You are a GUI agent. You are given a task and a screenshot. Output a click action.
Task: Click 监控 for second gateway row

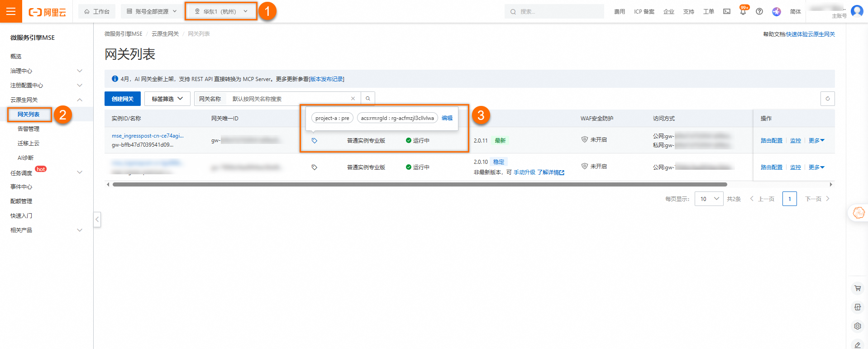[796, 167]
